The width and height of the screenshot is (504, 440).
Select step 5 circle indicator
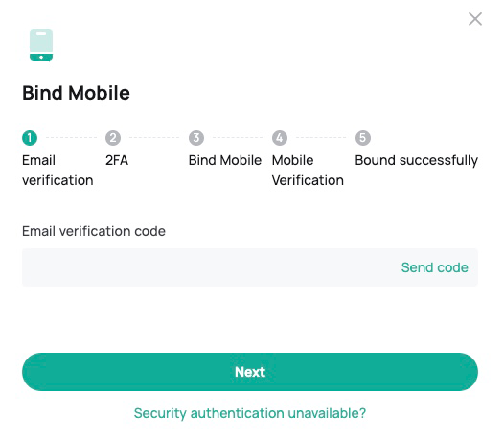coord(363,138)
